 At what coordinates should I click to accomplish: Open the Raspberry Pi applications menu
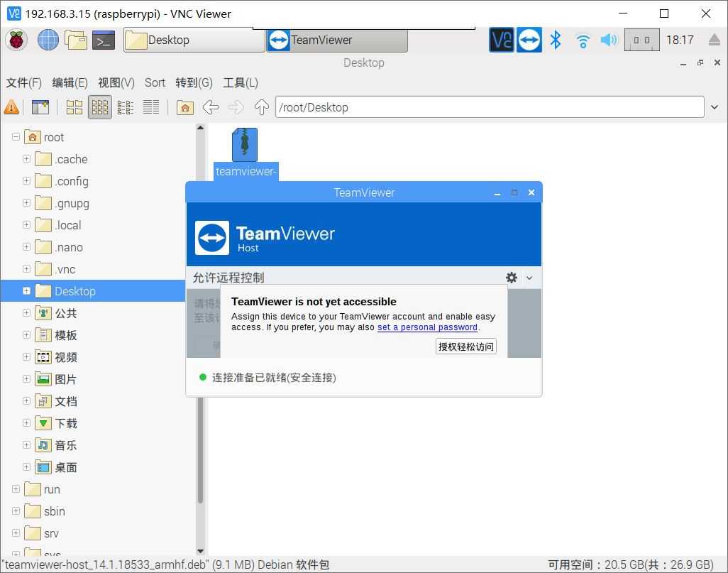click(16, 40)
